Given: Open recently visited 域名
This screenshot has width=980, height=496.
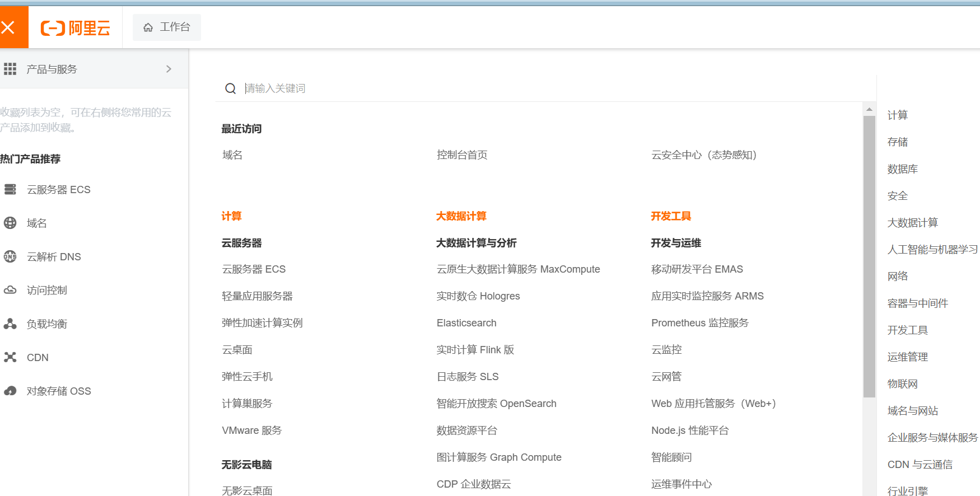Looking at the screenshot, I should [232, 155].
